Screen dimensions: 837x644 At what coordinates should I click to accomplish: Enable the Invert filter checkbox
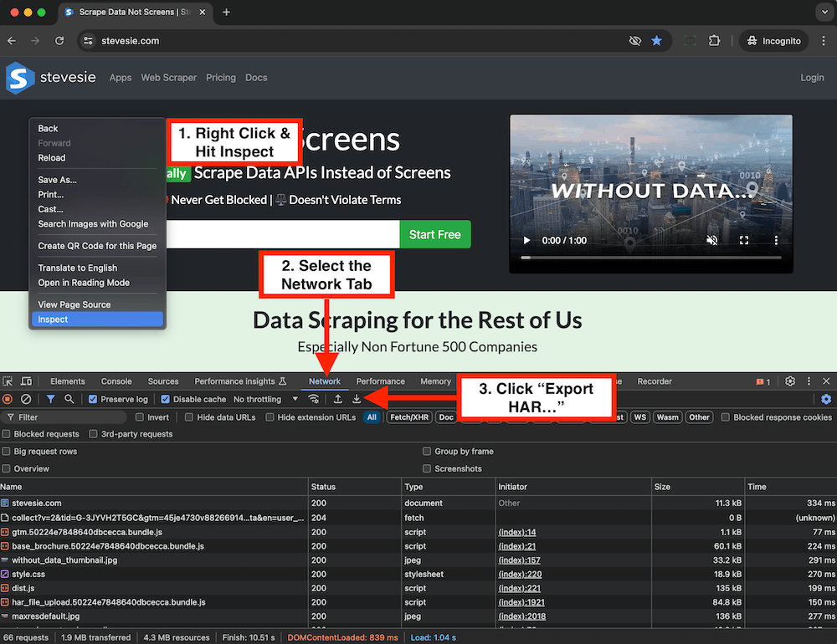point(140,417)
